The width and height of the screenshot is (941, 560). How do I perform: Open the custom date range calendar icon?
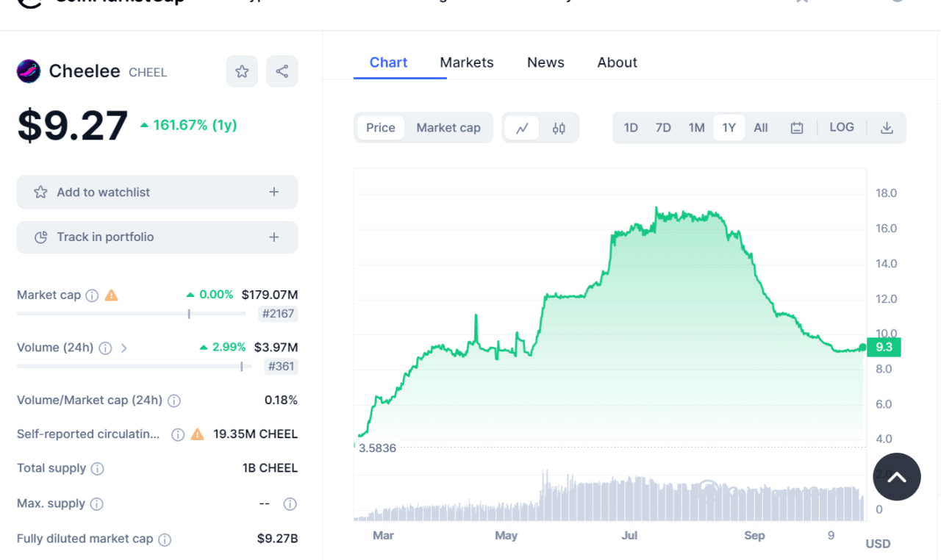coord(797,127)
